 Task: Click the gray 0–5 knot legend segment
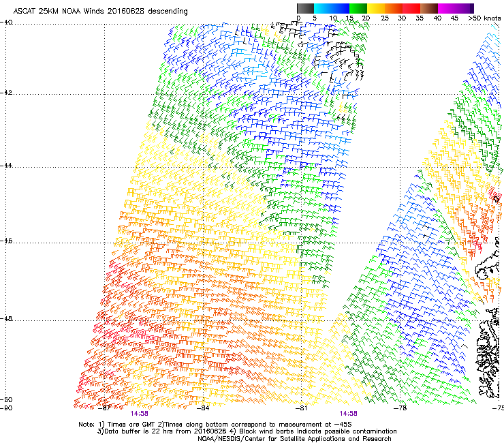305,8
